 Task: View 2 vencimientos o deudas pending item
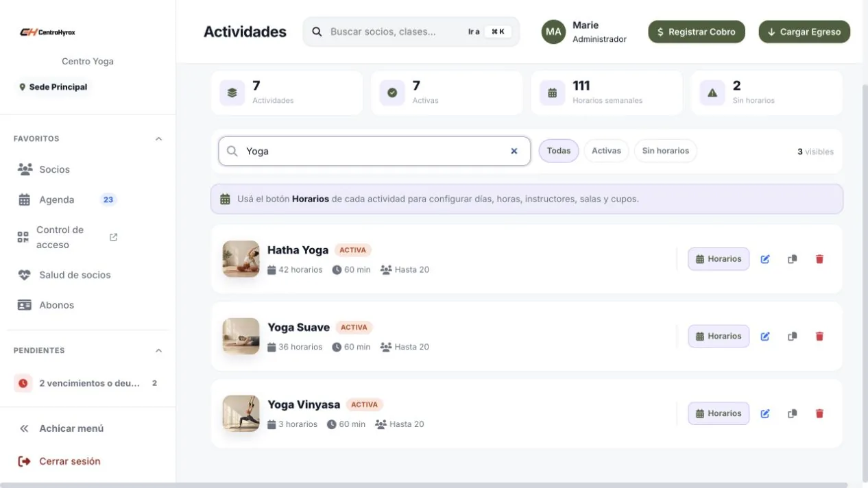point(88,383)
